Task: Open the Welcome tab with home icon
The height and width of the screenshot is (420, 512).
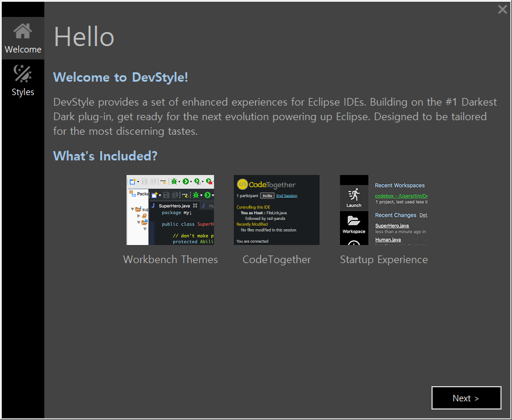Action: coord(23,38)
